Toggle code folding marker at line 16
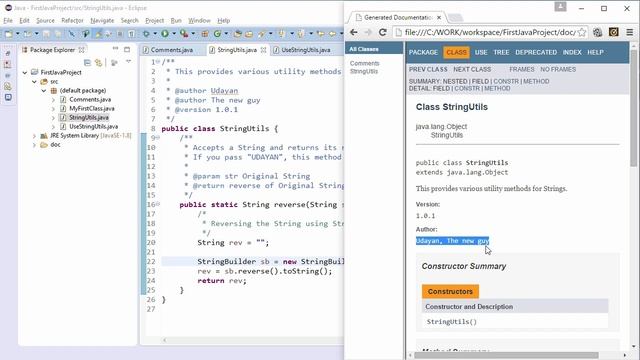640x360 pixels. click(x=158, y=204)
